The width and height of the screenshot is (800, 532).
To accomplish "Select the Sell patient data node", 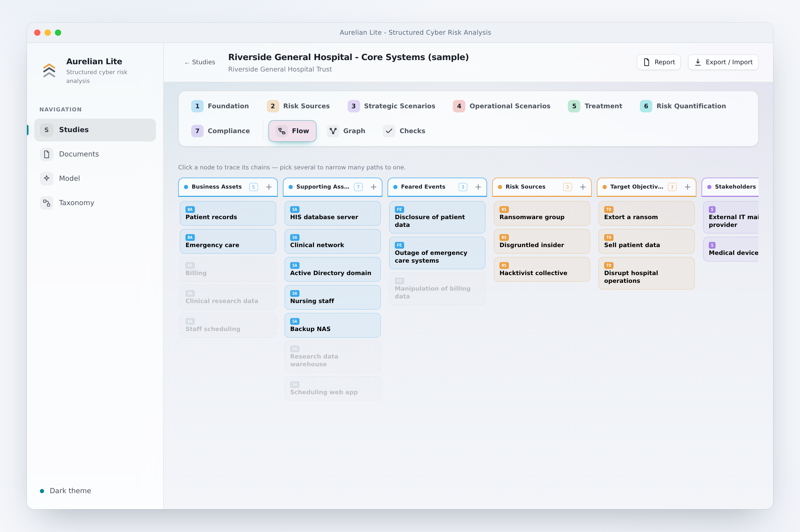I will 647,242.
